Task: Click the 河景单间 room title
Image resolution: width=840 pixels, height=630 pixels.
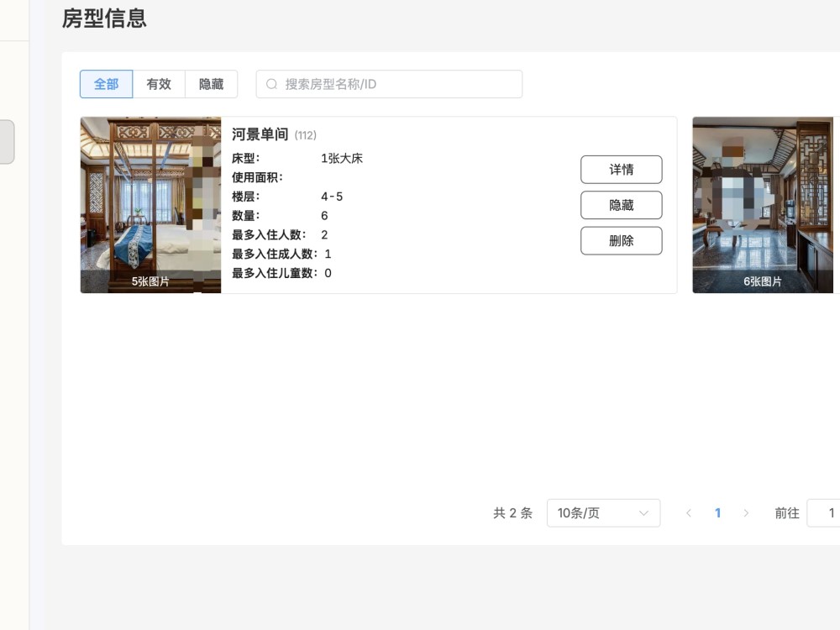Action: (x=260, y=134)
